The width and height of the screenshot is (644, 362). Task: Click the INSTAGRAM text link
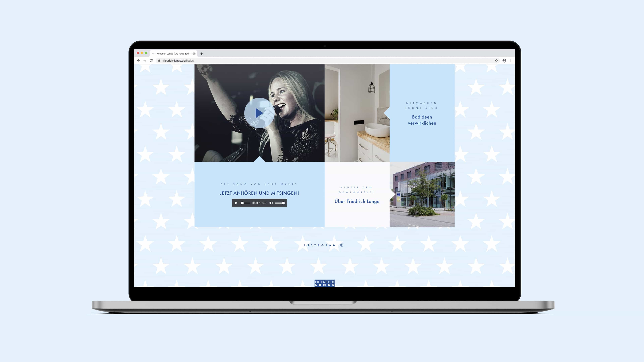click(x=319, y=245)
